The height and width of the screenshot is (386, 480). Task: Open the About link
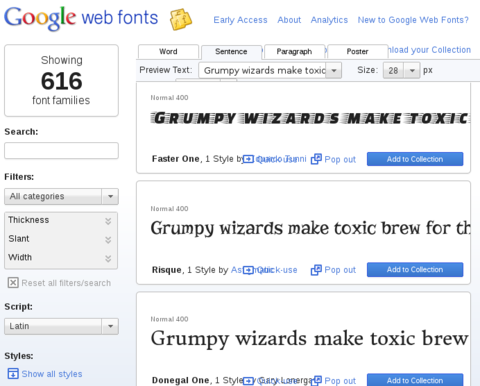289,20
